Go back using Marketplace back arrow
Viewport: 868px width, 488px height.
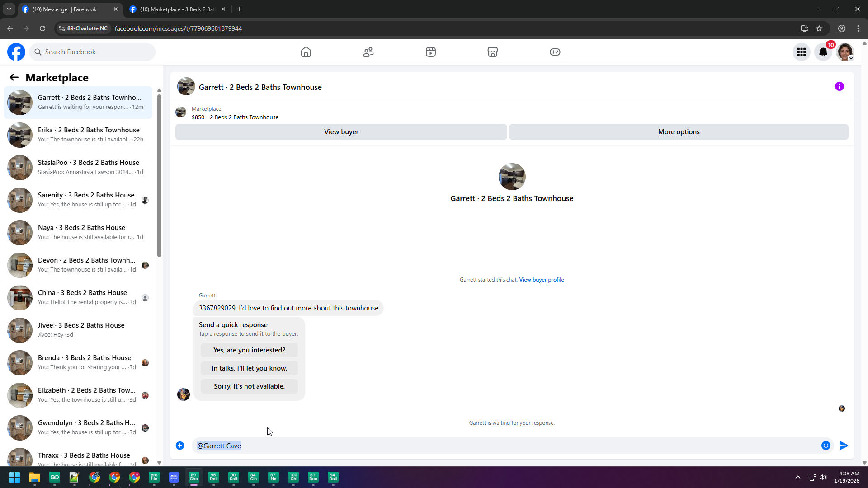pos(14,78)
